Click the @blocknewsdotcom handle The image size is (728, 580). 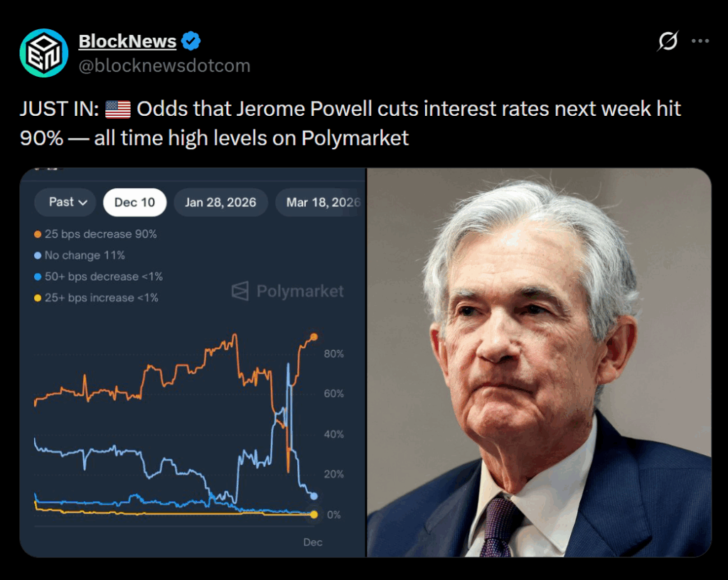point(164,65)
